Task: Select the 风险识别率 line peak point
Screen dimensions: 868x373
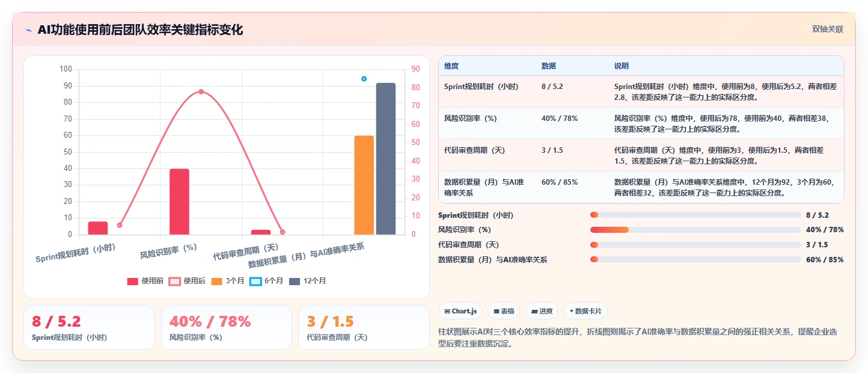Action: pyautogui.click(x=201, y=91)
